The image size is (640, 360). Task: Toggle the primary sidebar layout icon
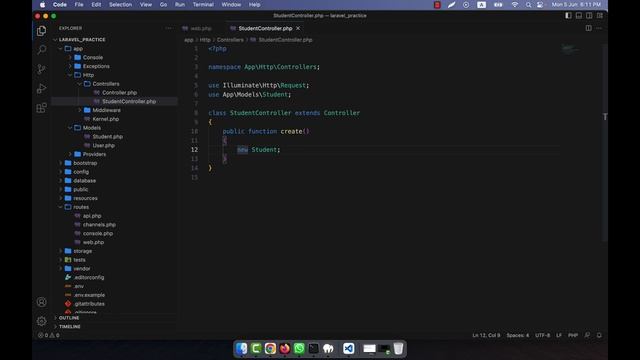tap(568, 16)
